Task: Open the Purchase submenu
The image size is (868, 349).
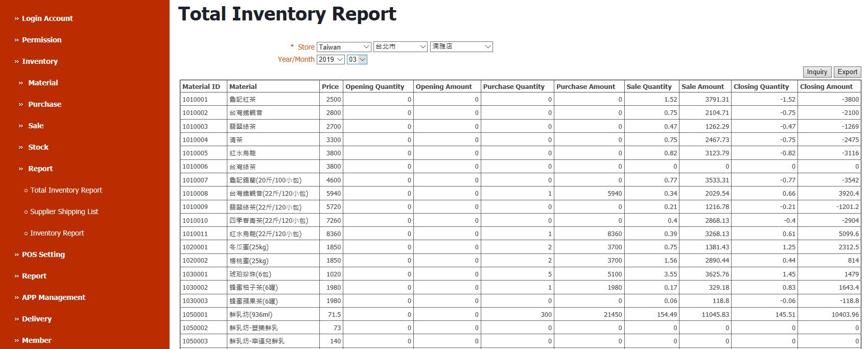Action: [44, 104]
